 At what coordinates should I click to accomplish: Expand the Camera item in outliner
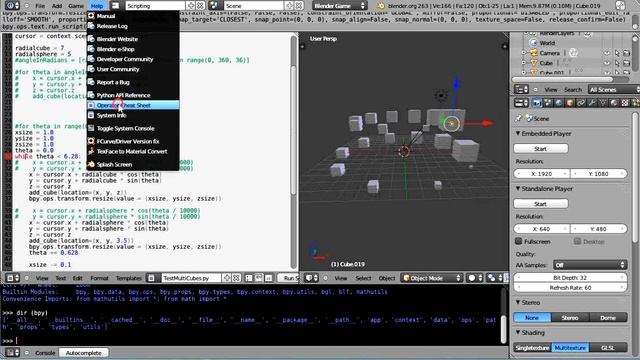click(524, 53)
